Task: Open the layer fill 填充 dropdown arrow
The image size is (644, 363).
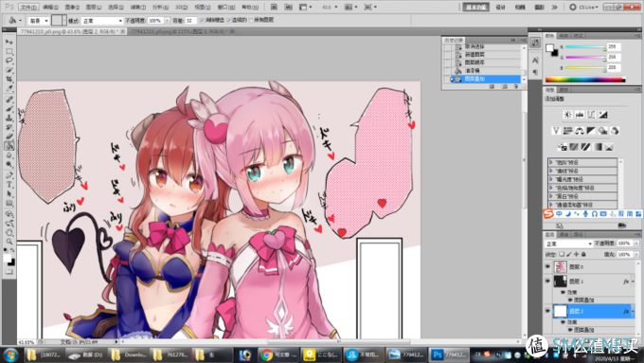Action: (636, 254)
